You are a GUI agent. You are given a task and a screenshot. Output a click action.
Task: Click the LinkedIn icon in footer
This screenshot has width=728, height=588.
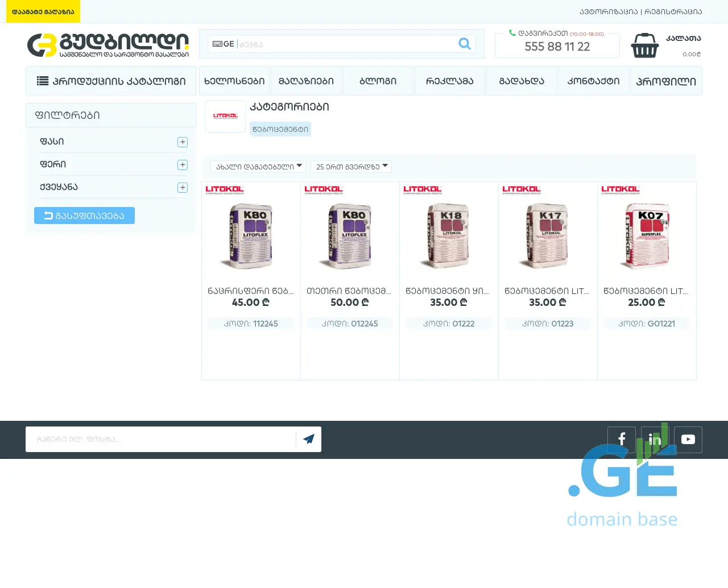[655, 440]
